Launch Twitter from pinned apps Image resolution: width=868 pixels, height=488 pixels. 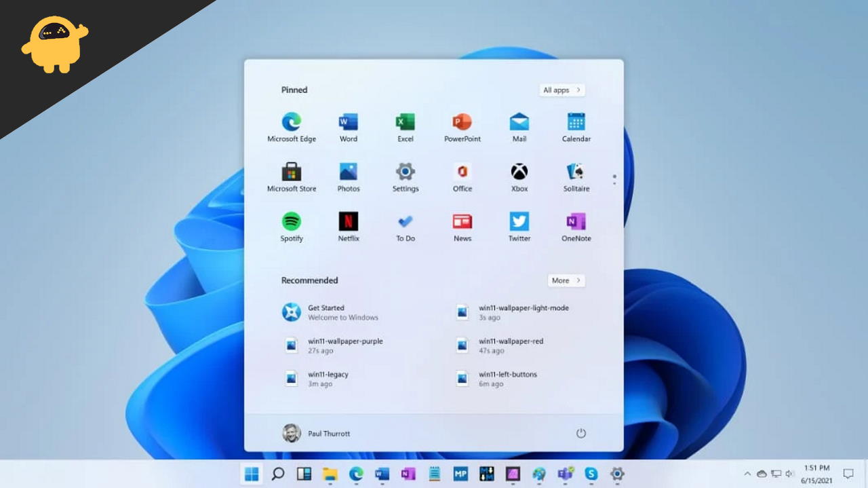[x=519, y=227]
